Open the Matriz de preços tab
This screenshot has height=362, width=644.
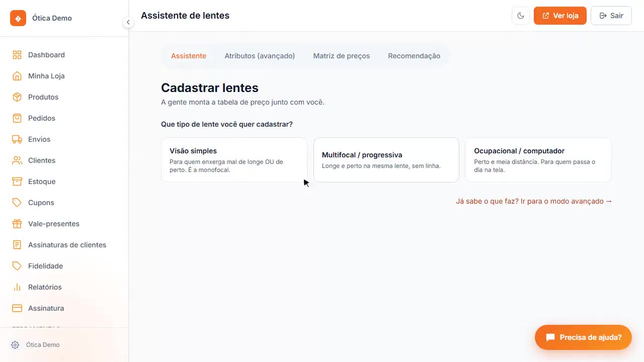tap(342, 56)
